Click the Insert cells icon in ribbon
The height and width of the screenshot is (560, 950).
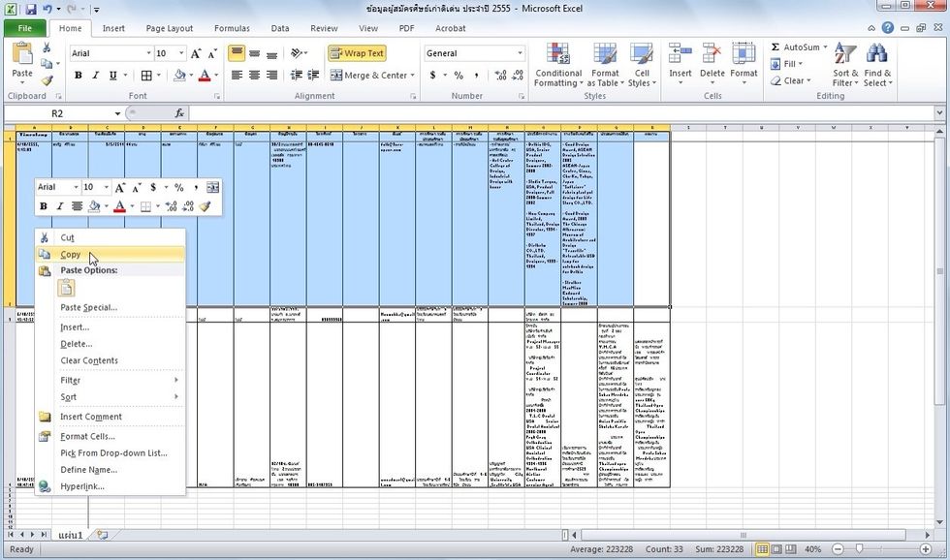click(681, 55)
